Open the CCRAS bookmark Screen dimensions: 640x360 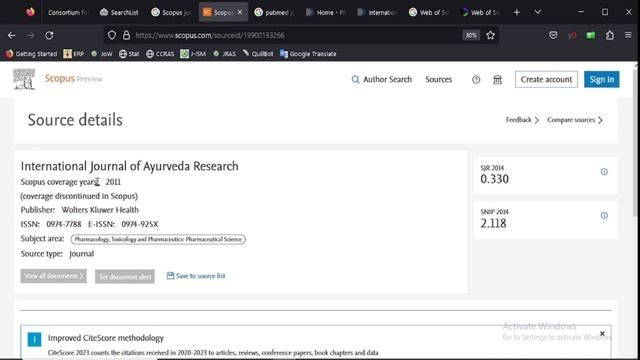tap(160, 54)
